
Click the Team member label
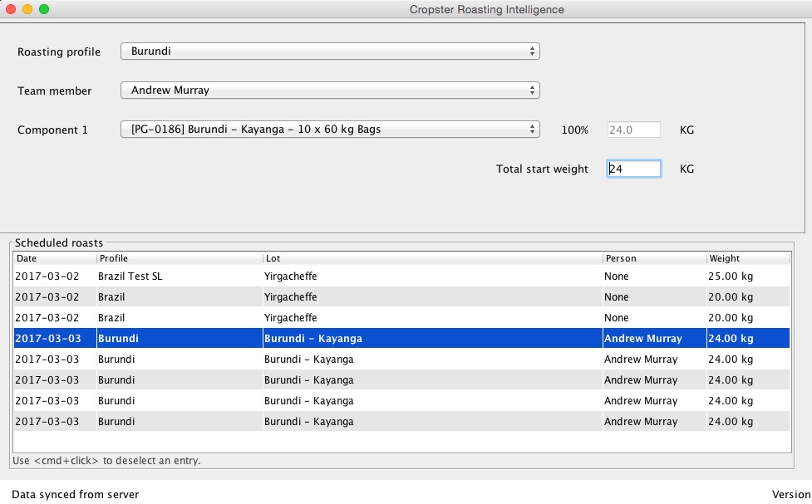pyautogui.click(x=54, y=91)
